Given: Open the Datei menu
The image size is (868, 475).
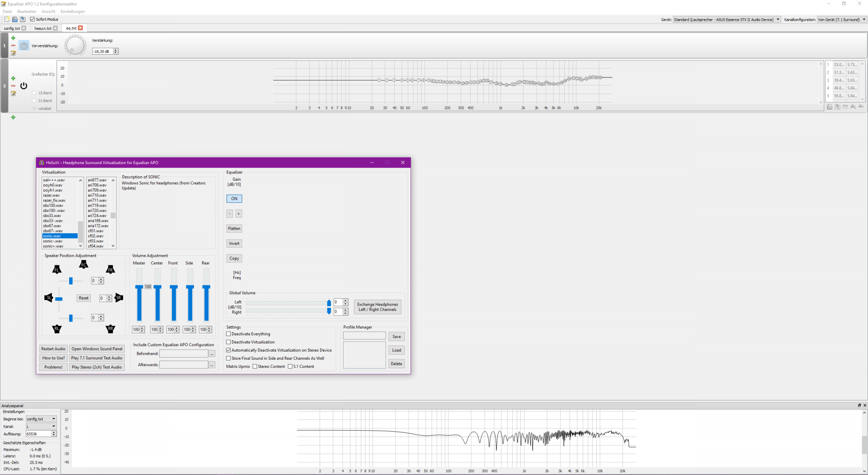Looking at the screenshot, I should [7, 11].
